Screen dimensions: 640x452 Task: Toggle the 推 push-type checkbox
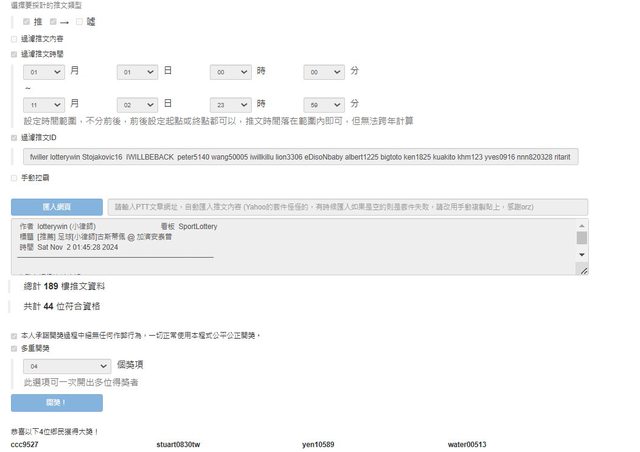(x=27, y=20)
